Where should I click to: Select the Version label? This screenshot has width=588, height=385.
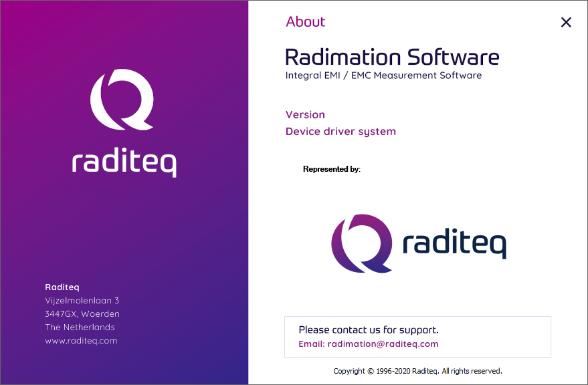[305, 114]
